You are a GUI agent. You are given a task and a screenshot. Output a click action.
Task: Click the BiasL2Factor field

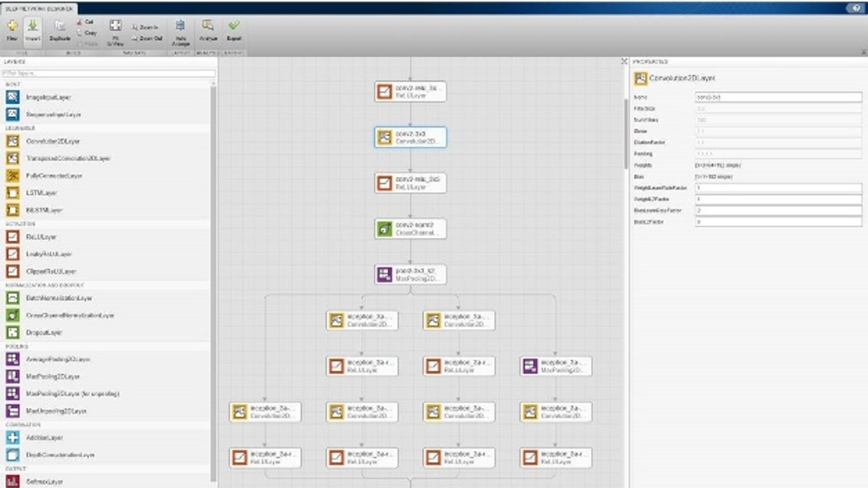(779, 222)
